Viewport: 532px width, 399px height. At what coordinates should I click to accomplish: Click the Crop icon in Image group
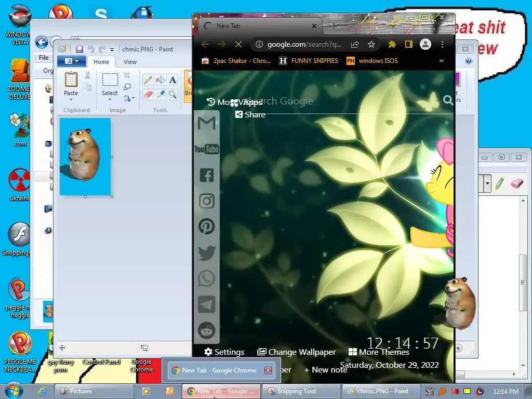(x=127, y=75)
